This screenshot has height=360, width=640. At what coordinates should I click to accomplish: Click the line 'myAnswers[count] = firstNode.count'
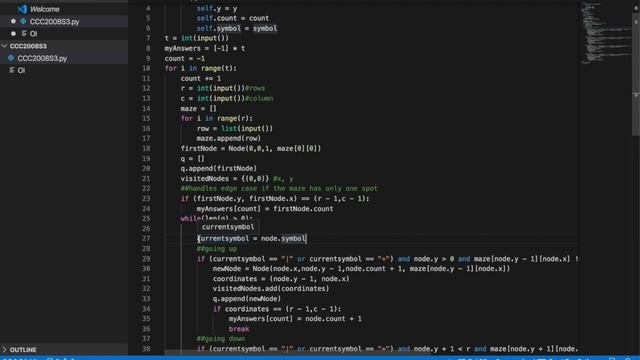(265, 209)
